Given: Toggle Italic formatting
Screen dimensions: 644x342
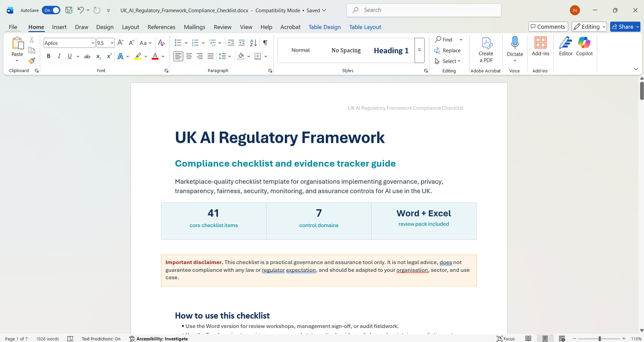Looking at the screenshot, I should tap(59, 56).
